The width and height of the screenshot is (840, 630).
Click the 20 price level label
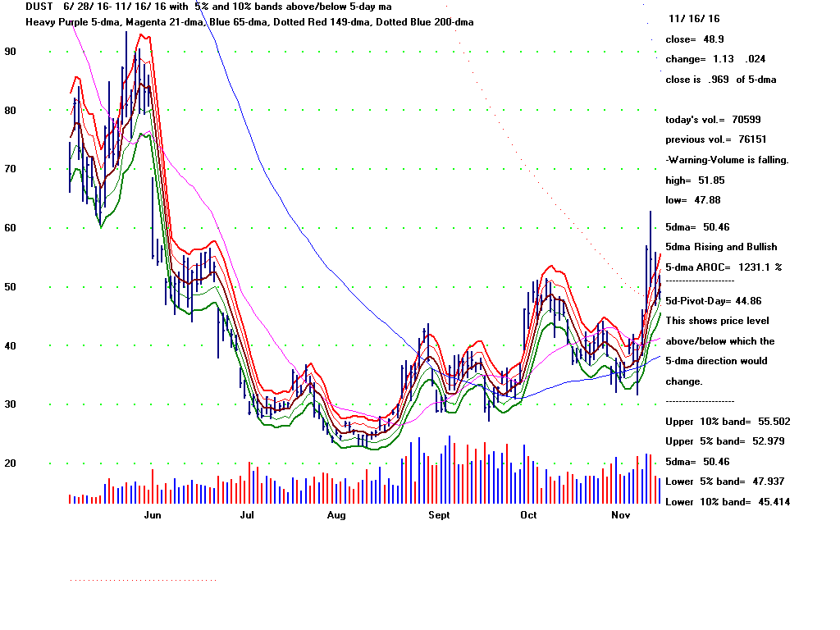(11, 463)
